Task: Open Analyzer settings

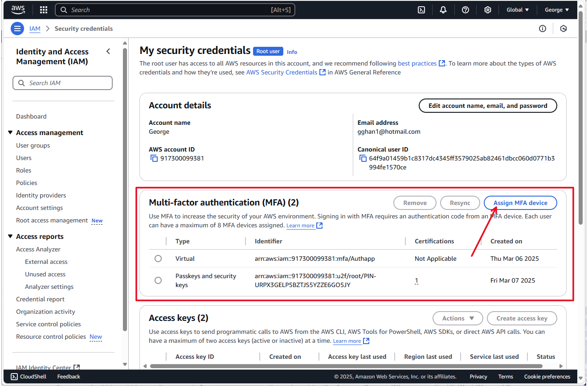Action: [x=49, y=287]
